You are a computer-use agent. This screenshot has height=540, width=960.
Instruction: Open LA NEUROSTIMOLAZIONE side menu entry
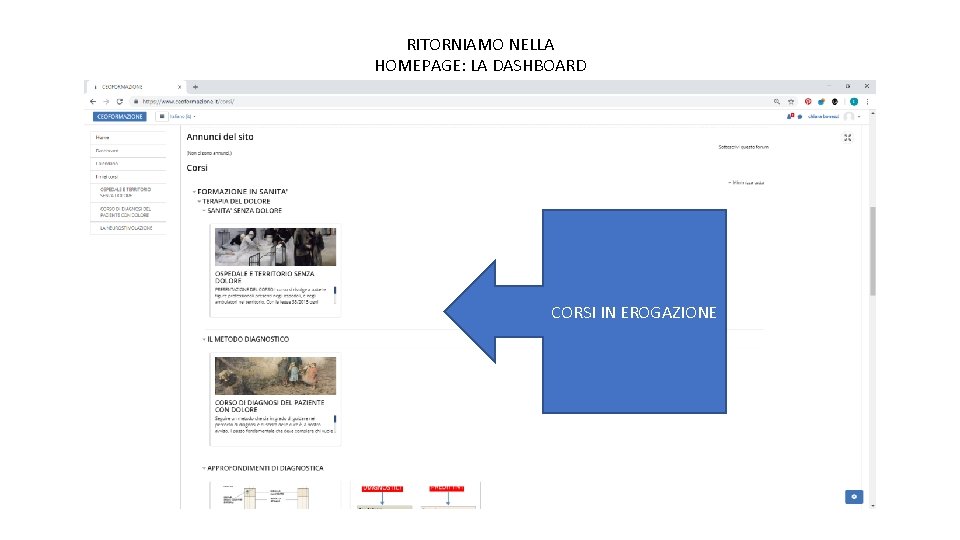pyautogui.click(x=129, y=228)
